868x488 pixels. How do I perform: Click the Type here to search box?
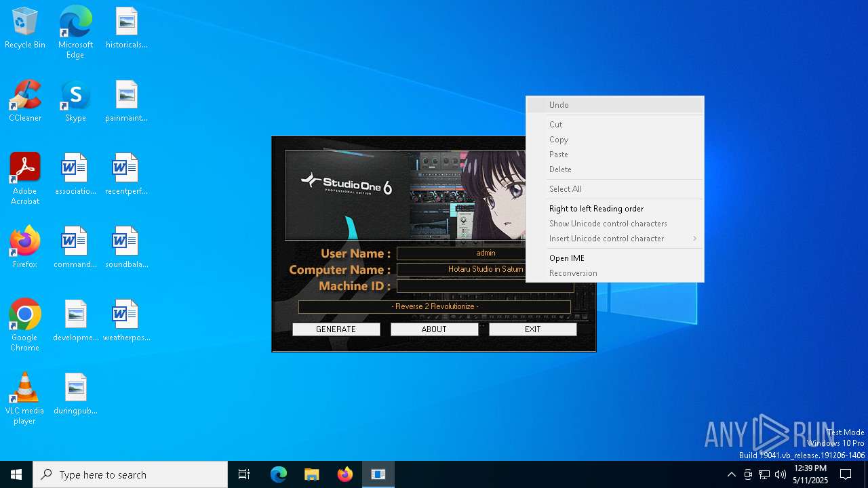(x=130, y=474)
